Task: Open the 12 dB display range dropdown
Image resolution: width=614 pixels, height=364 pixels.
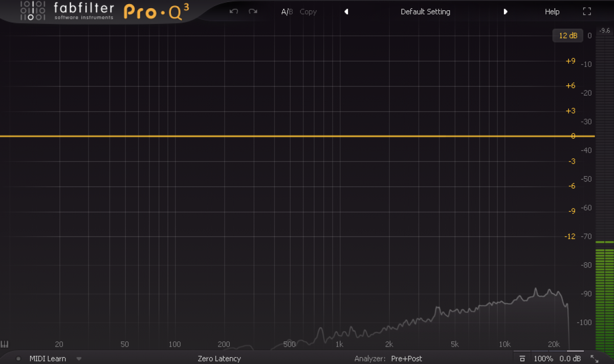Action: tap(567, 36)
